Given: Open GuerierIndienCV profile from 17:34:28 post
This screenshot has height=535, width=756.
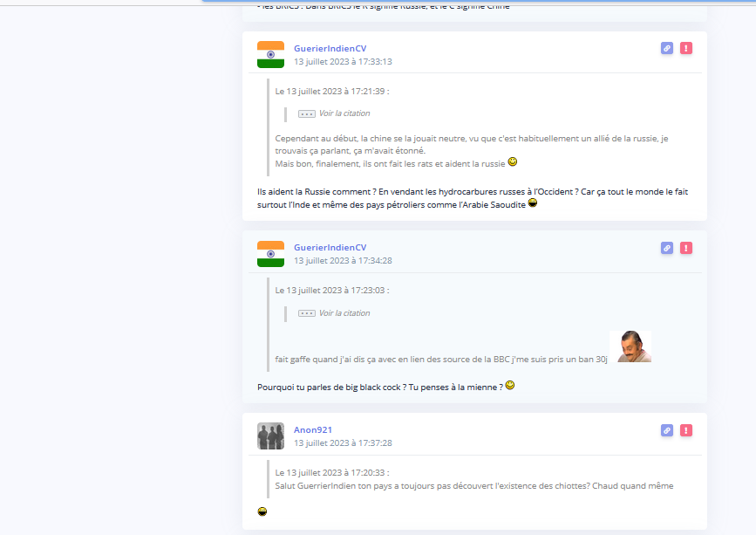Looking at the screenshot, I should click(x=330, y=248).
